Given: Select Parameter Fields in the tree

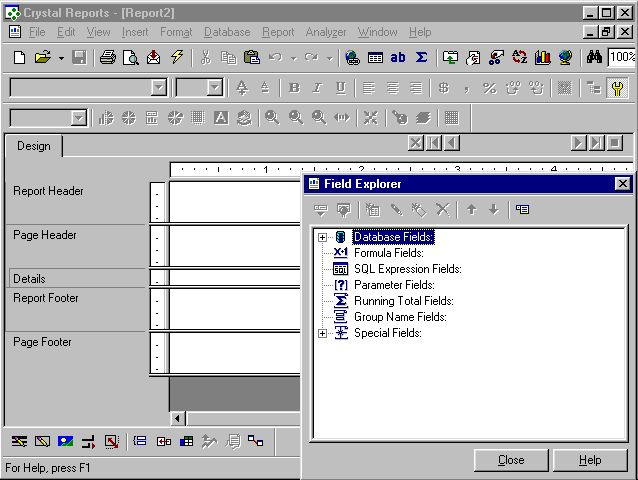Looking at the screenshot, I should (x=394, y=285).
